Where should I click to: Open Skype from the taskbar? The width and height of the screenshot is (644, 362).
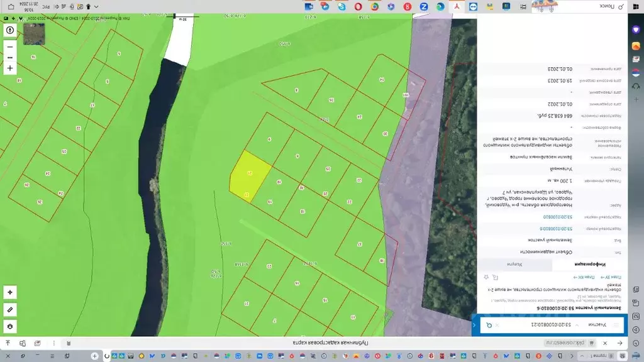341,6
